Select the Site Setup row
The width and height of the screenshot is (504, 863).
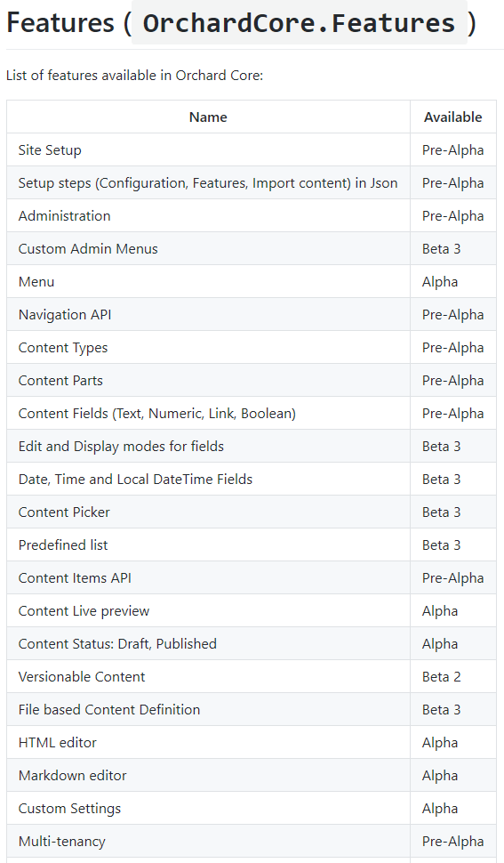pyautogui.click(x=252, y=149)
